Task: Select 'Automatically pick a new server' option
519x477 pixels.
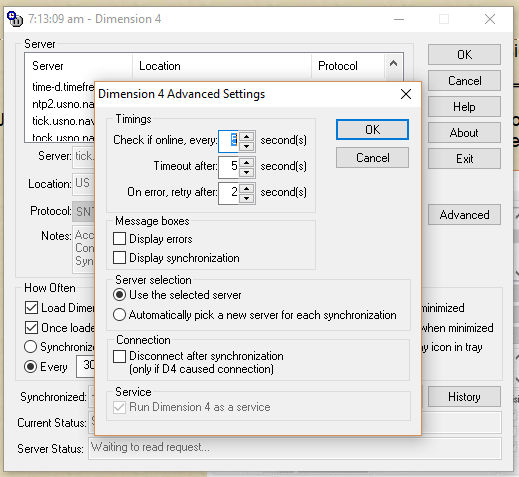Action: (x=119, y=315)
